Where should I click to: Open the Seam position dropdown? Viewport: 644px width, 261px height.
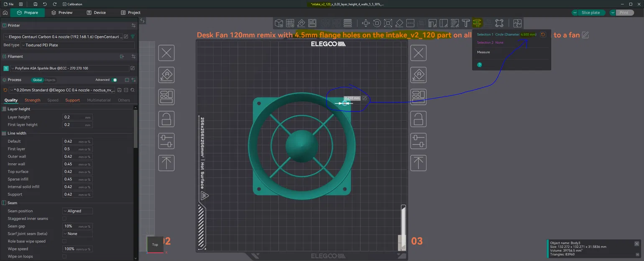(x=77, y=211)
